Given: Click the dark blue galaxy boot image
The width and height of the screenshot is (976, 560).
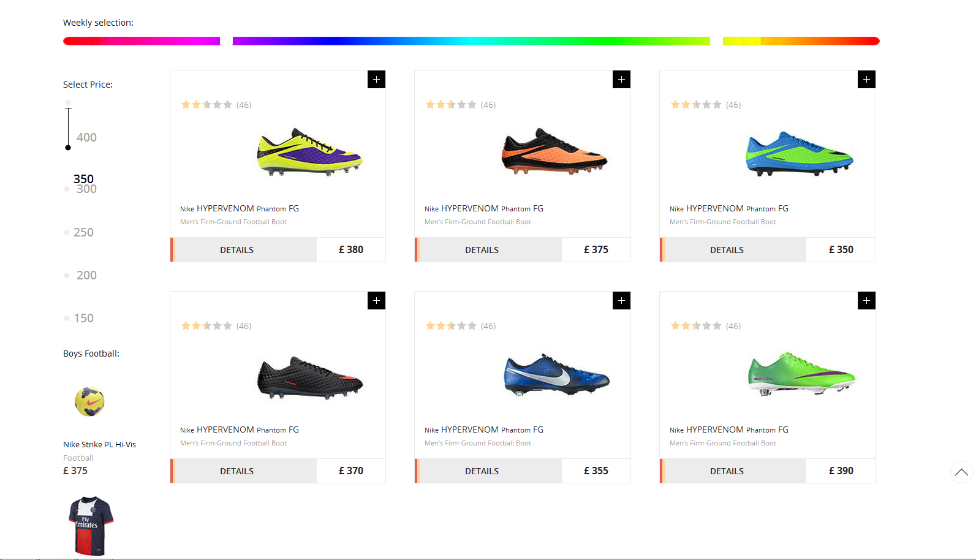Looking at the screenshot, I should (556, 374).
